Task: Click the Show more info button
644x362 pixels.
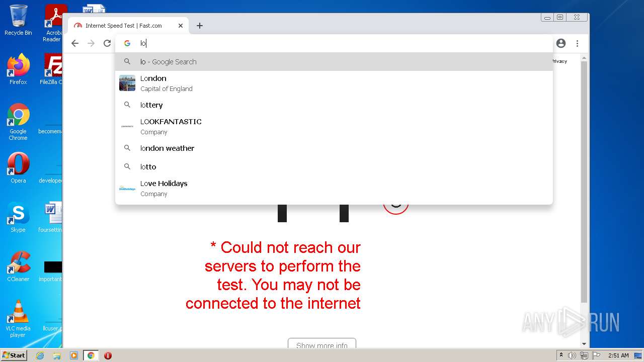Action: (x=322, y=344)
